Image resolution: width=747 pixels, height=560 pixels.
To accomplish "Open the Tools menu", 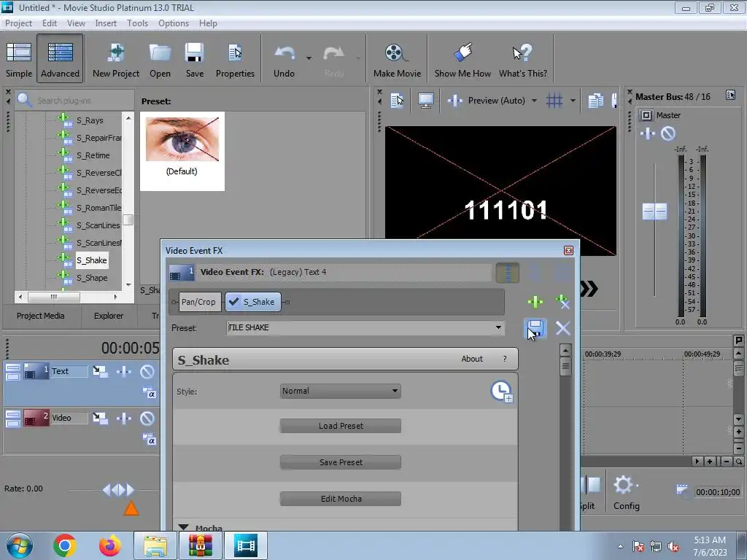I will coord(137,23).
